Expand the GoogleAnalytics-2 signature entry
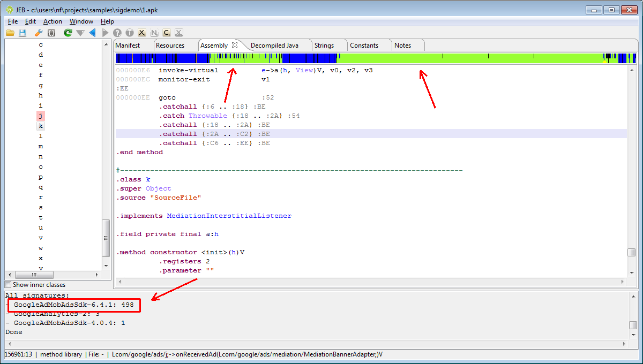The height and width of the screenshot is (364, 643). pos(9,314)
